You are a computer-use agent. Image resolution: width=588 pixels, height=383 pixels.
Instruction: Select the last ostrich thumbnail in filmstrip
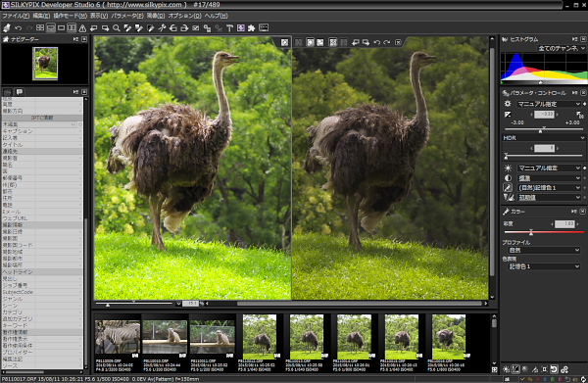(x=449, y=336)
